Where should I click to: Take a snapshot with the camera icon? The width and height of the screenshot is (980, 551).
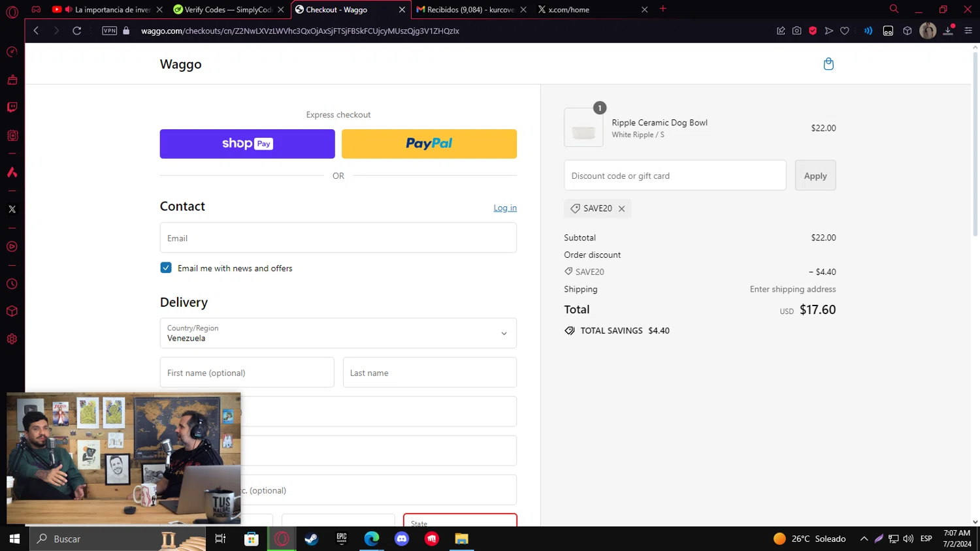[x=796, y=31]
